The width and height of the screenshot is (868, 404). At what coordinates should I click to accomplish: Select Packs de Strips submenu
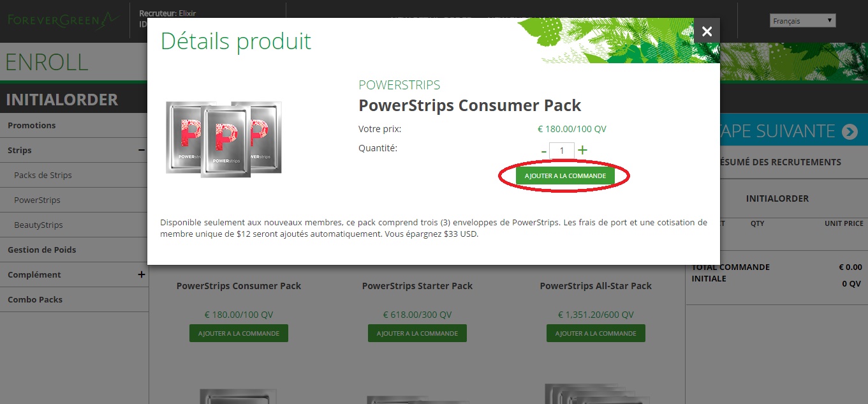click(x=43, y=175)
